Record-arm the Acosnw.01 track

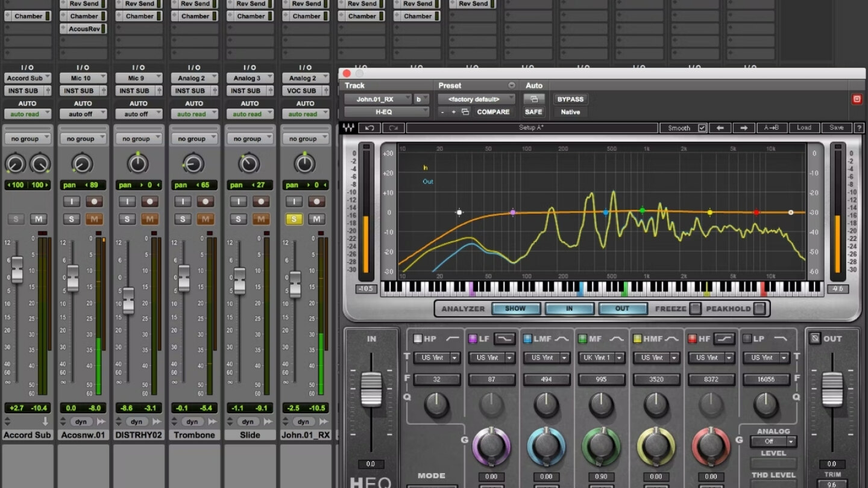(93, 202)
